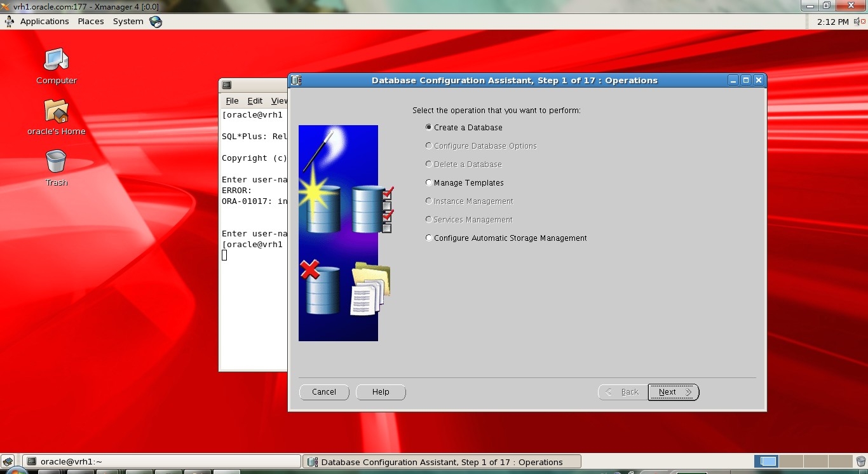Select Configure Automatic Storage Management
868x474 pixels.
(506, 238)
